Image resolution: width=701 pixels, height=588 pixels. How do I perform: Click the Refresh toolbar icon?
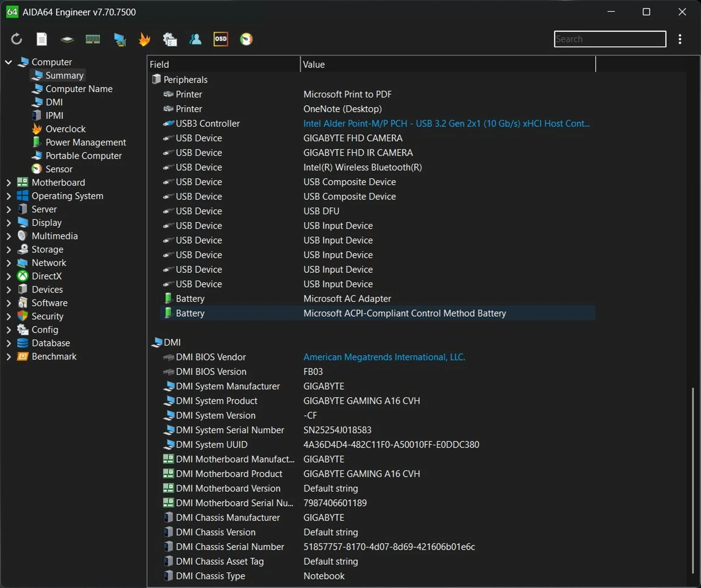tap(16, 39)
